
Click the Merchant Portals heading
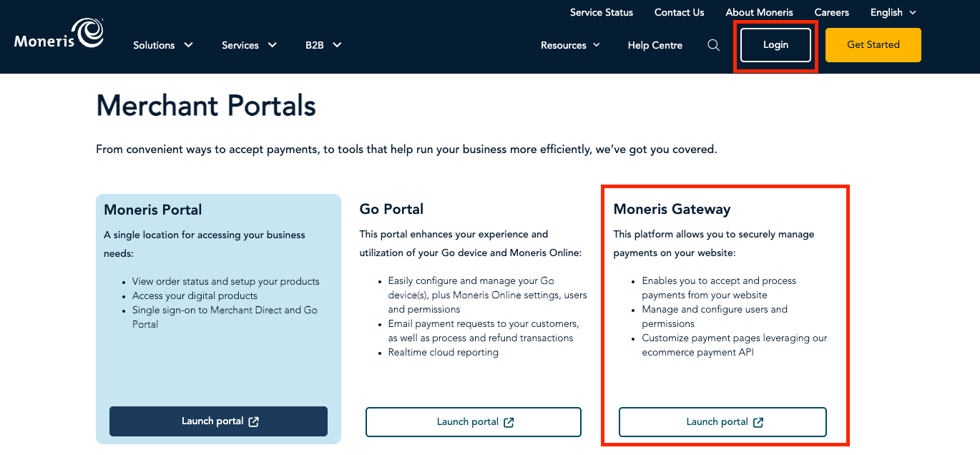click(x=206, y=106)
